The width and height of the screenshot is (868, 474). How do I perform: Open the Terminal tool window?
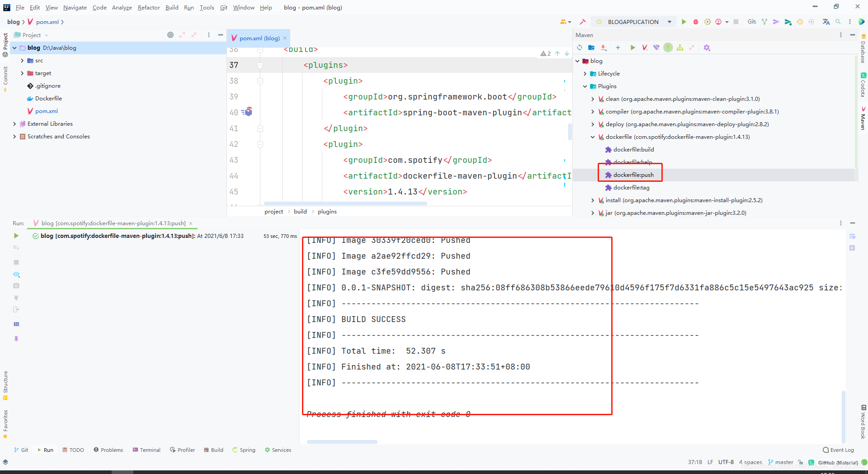(x=146, y=450)
